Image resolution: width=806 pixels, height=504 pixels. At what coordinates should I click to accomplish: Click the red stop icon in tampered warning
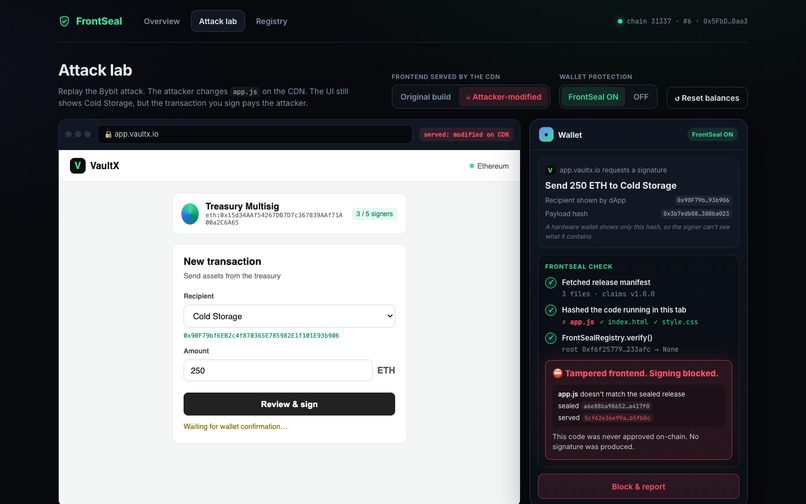pos(557,373)
